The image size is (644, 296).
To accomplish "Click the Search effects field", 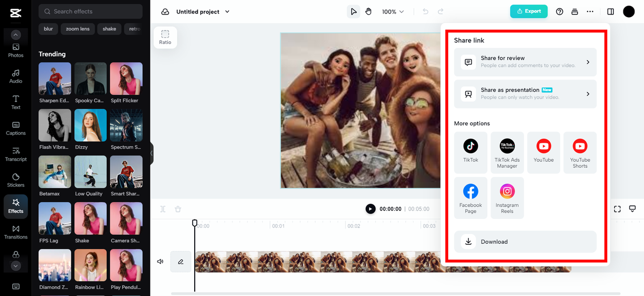I will 91,11.
